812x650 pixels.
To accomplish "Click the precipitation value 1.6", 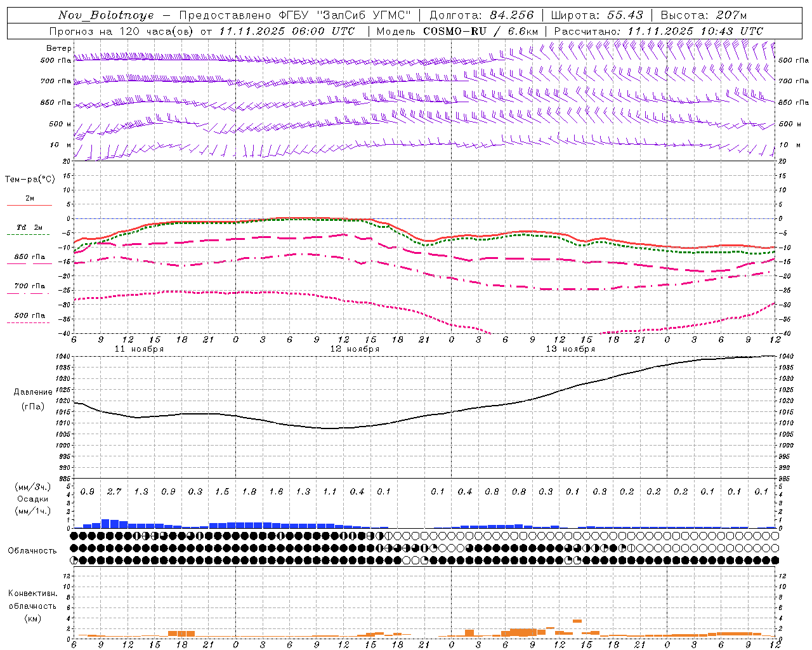I will [276, 491].
